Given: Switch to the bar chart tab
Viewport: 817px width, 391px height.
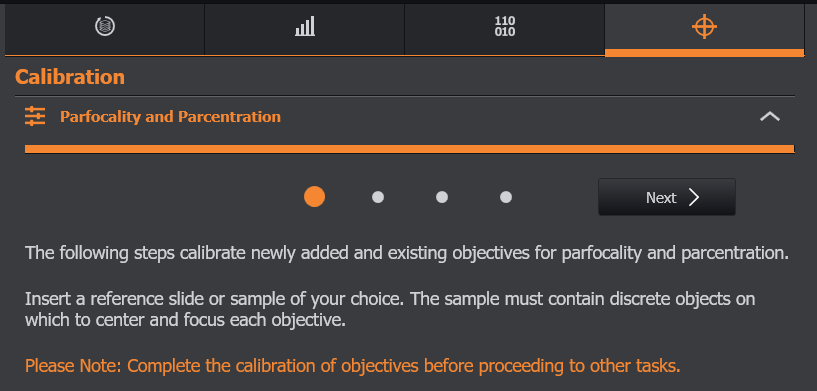Looking at the screenshot, I should click(305, 26).
